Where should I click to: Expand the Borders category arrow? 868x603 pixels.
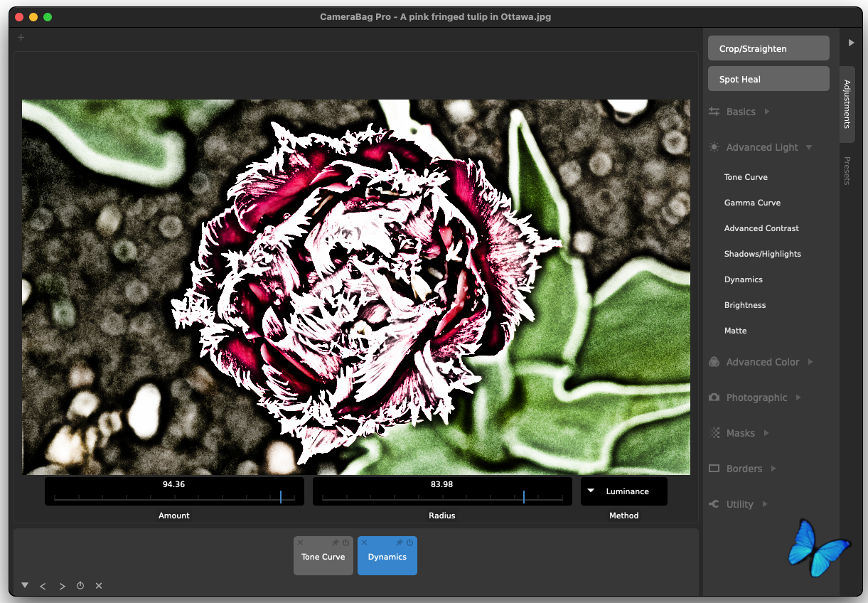coord(773,469)
